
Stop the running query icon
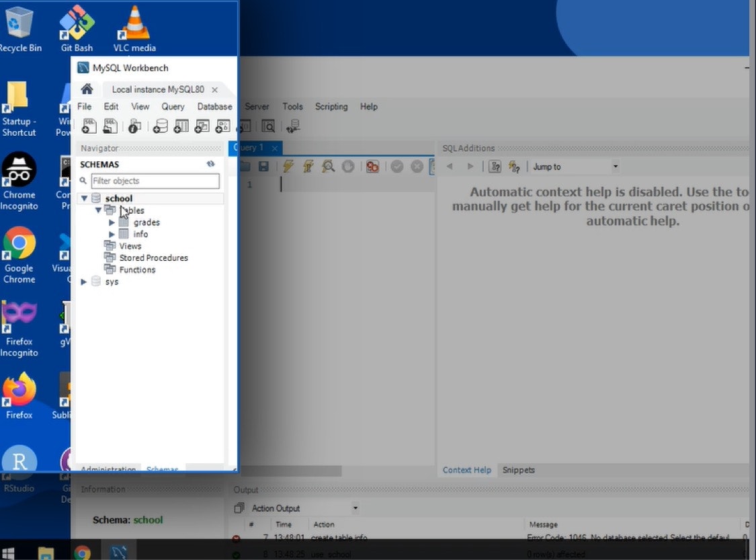[x=348, y=167]
